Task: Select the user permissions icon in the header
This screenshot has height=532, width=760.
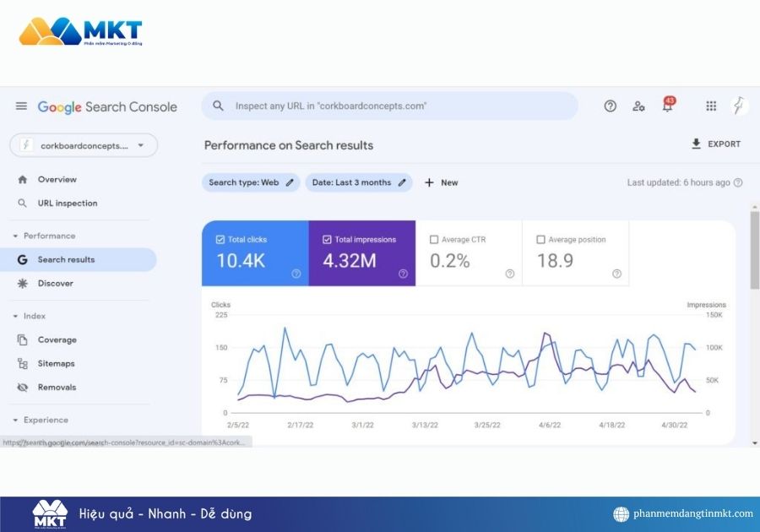Action: point(638,107)
